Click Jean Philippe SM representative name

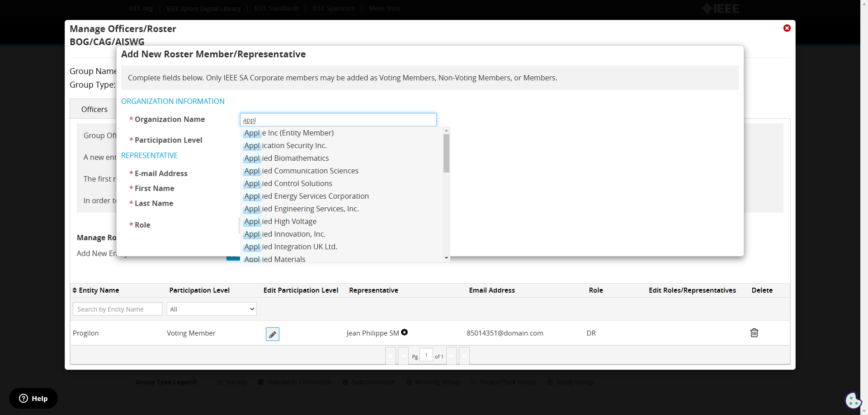tap(373, 333)
